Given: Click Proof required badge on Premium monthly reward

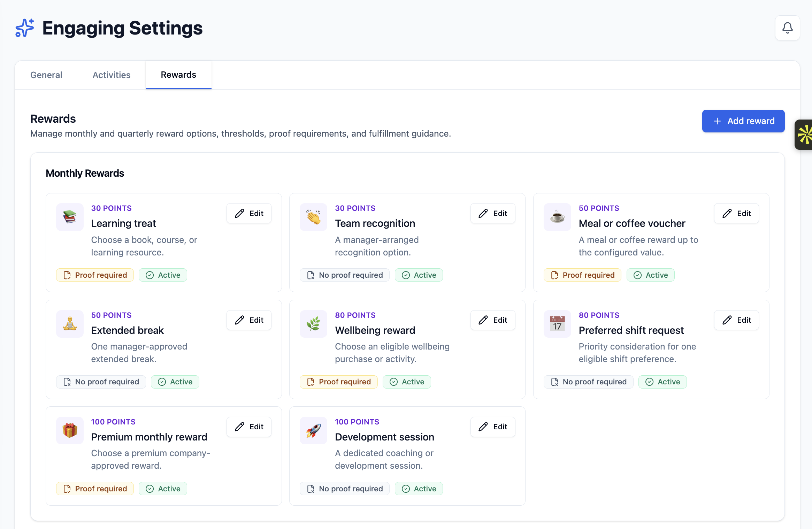Looking at the screenshot, I should (x=95, y=489).
